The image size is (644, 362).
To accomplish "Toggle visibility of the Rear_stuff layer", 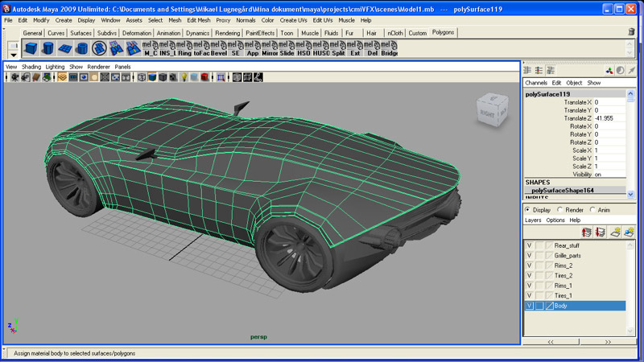I will [530, 245].
